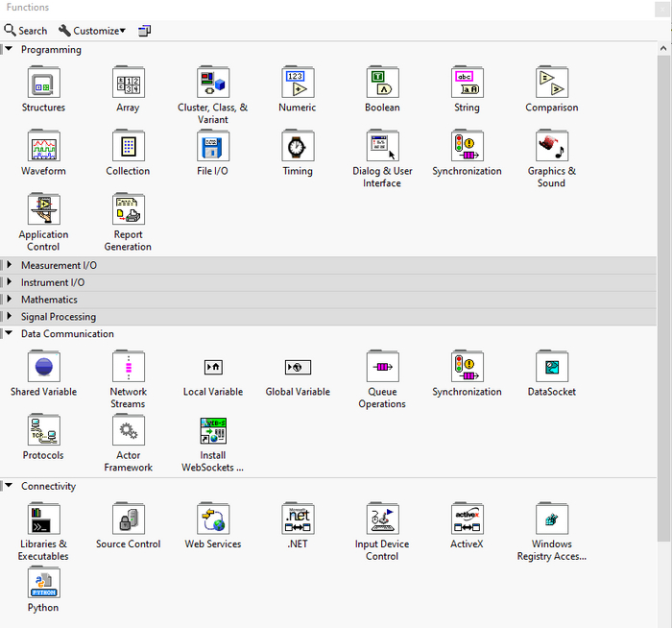Collapse the Programming category
The image size is (672, 628).
[10, 50]
